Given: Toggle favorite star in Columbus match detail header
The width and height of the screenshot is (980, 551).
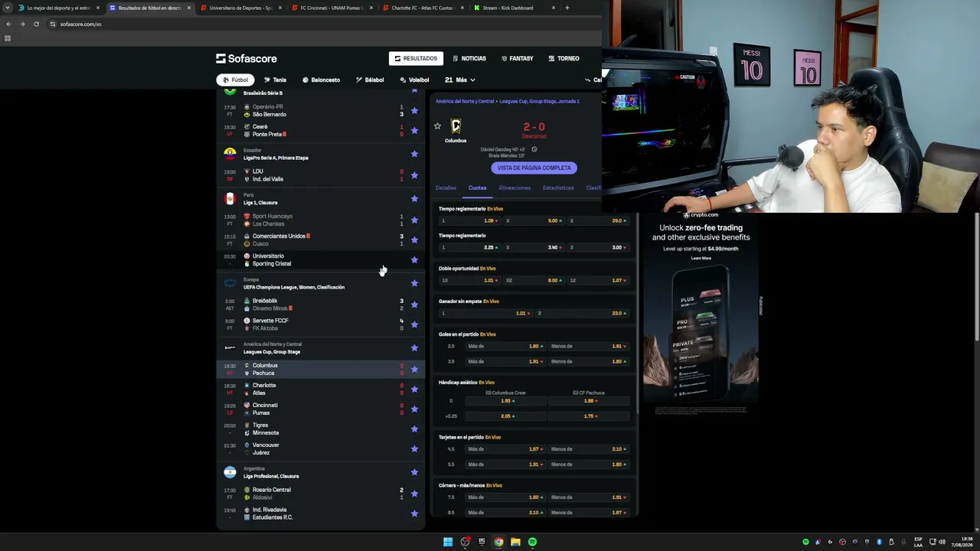Looking at the screenshot, I should pyautogui.click(x=437, y=126).
